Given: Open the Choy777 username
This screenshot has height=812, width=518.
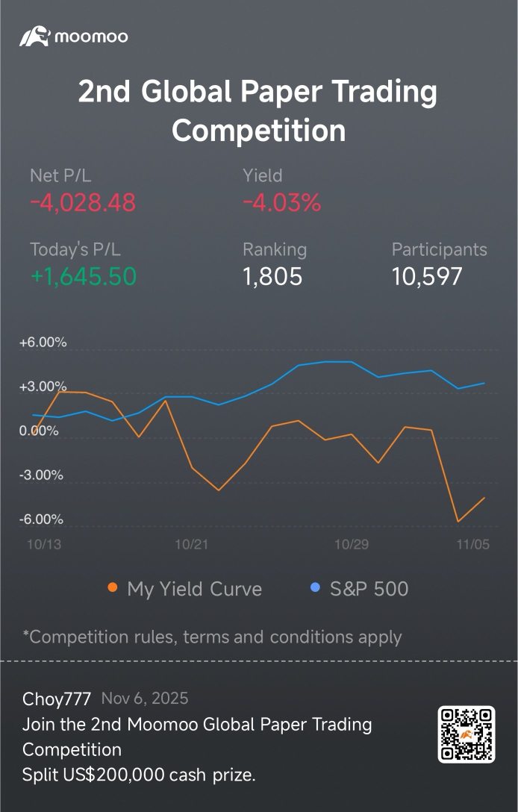Looking at the screenshot, I should [x=57, y=699].
